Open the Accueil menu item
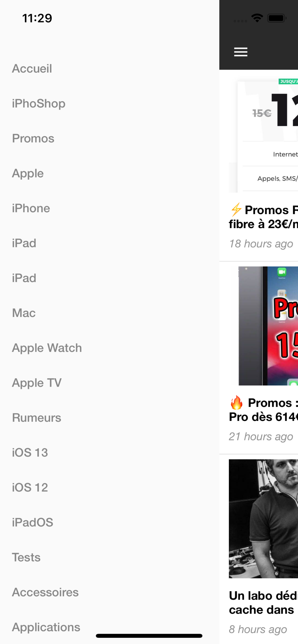The height and width of the screenshot is (644, 298). click(x=32, y=69)
